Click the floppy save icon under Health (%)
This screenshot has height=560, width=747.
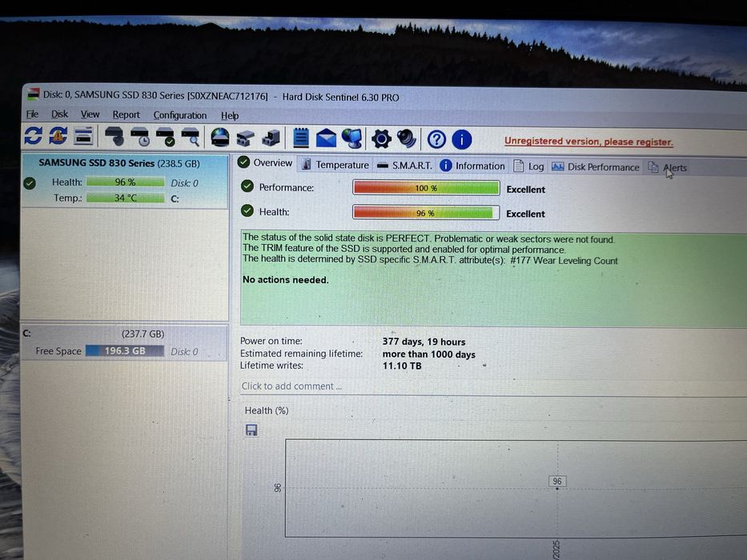(x=251, y=430)
